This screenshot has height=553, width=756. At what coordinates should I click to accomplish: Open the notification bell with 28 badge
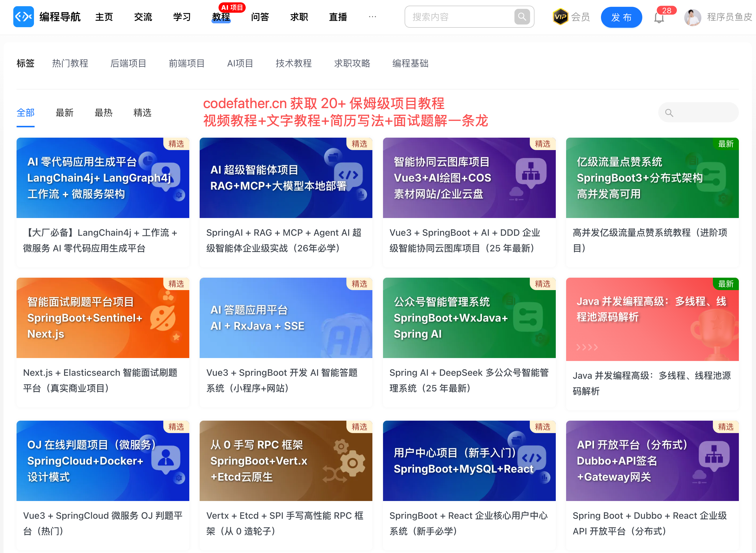click(x=659, y=17)
